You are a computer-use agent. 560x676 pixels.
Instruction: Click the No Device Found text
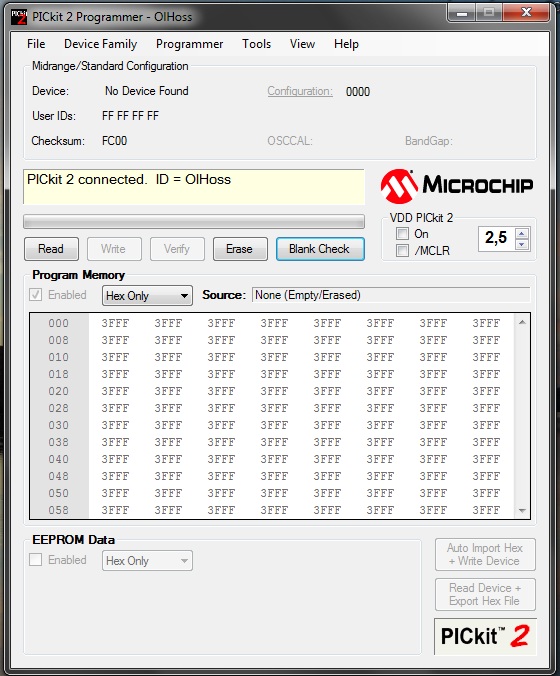pos(147,91)
